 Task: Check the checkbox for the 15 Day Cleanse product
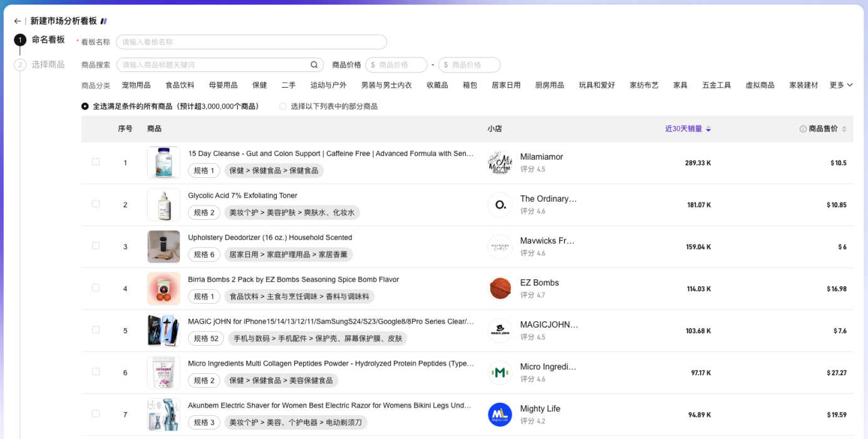click(96, 161)
